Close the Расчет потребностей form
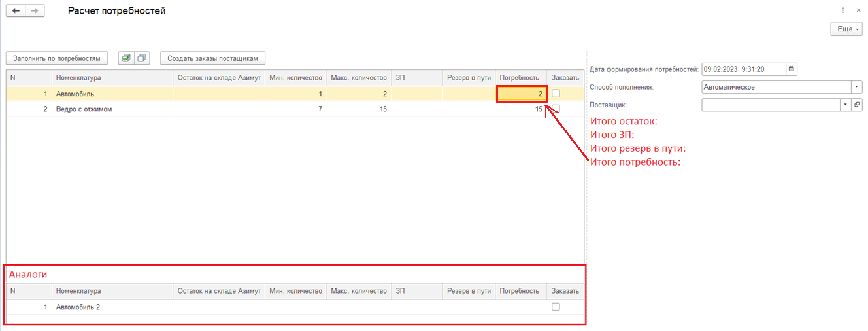 pos(859,11)
